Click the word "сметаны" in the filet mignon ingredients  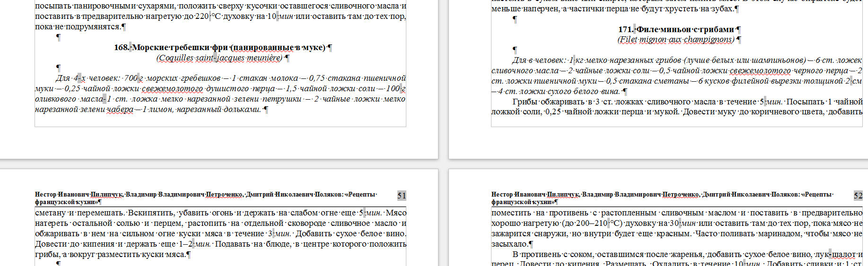[672, 81]
